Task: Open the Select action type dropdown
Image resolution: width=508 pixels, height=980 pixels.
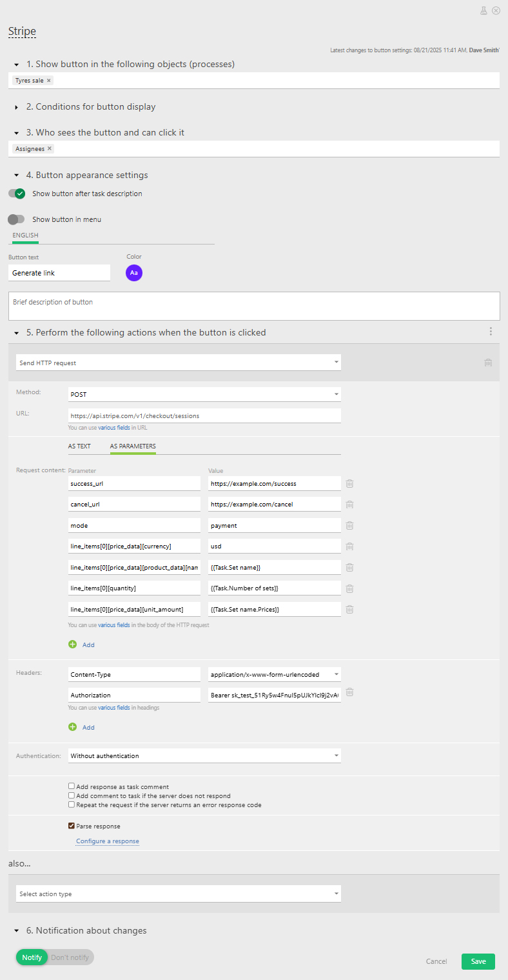Action: [x=179, y=894]
